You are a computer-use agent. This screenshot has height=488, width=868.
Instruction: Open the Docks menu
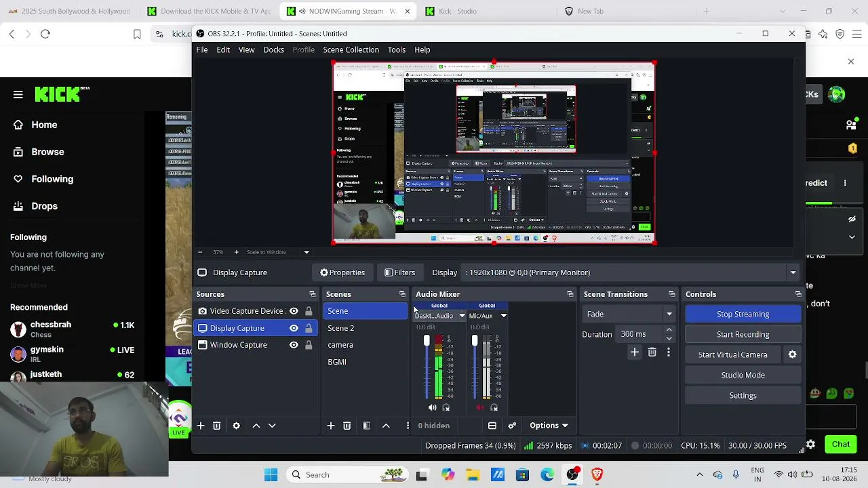point(274,49)
